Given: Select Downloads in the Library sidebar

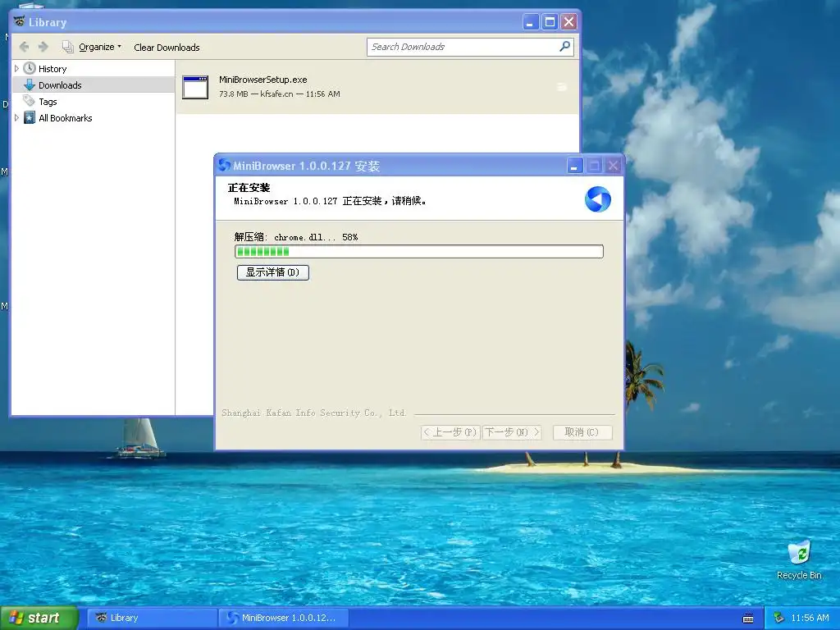Looking at the screenshot, I should click(59, 85).
